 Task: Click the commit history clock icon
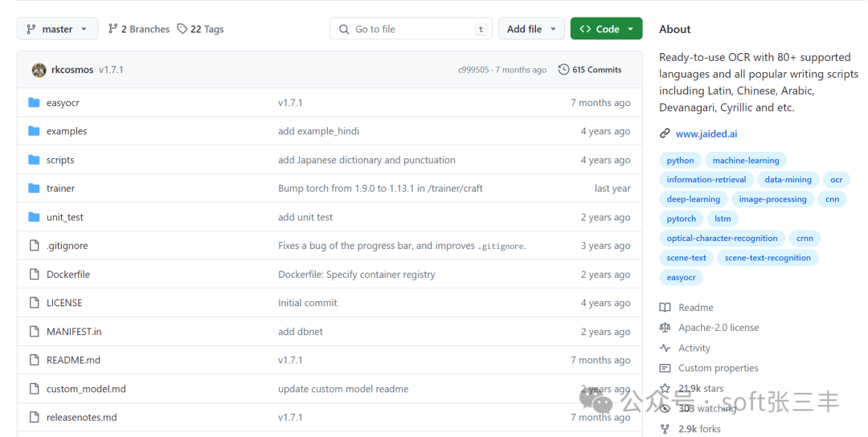pos(563,70)
